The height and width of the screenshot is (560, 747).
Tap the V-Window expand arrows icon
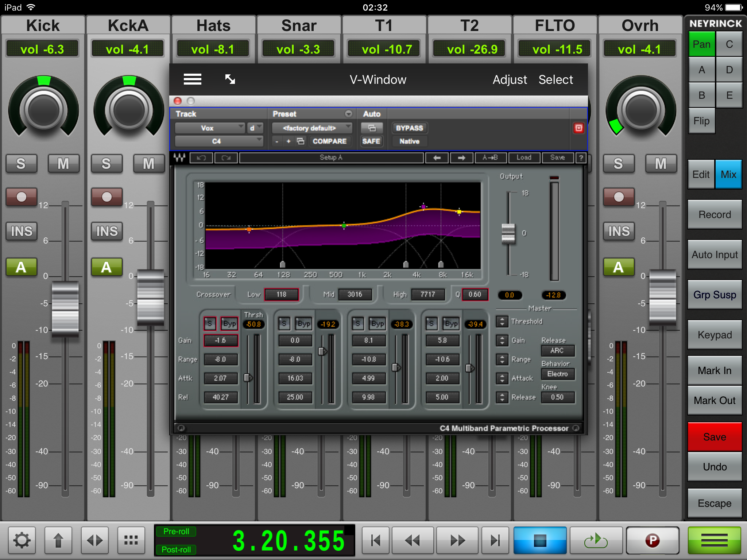(230, 79)
